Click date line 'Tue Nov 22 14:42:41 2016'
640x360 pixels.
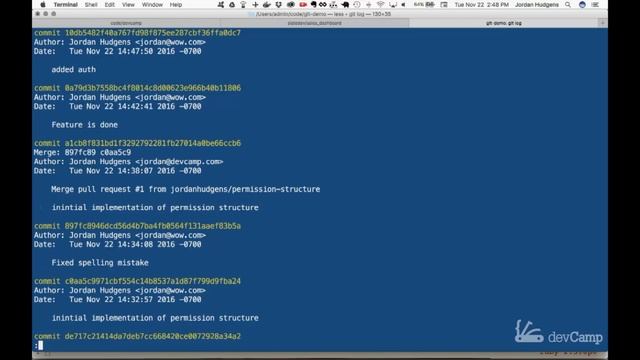[x=118, y=106]
